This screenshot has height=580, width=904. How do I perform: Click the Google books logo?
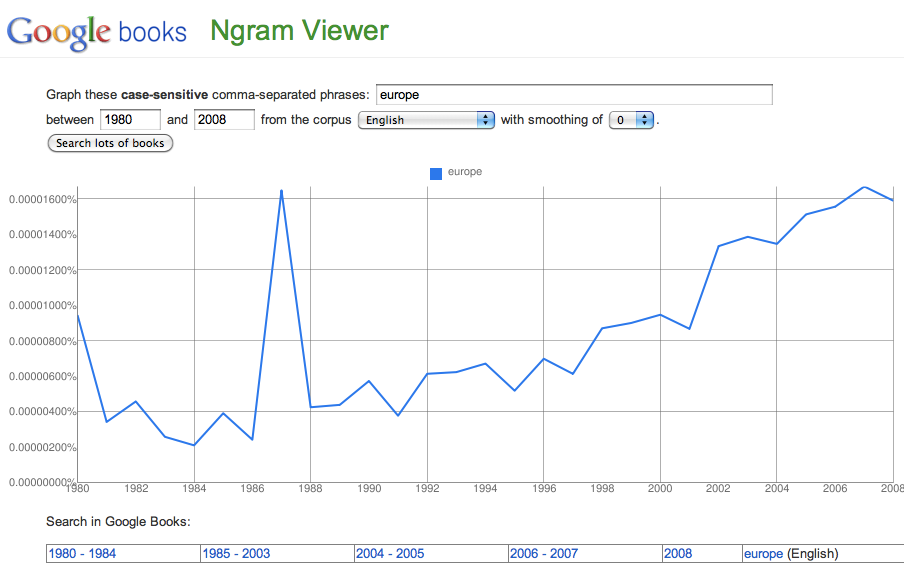[x=97, y=32]
